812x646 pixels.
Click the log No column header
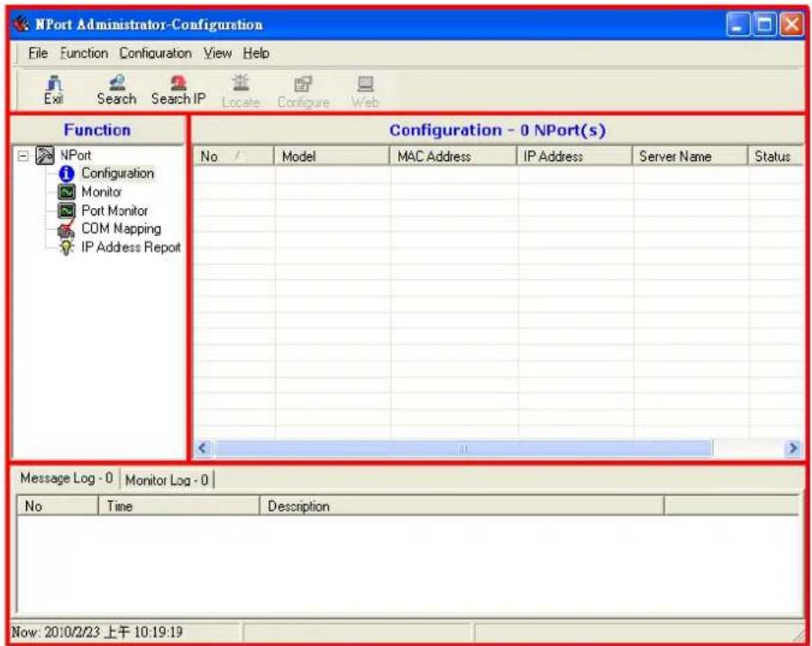pos(58,505)
